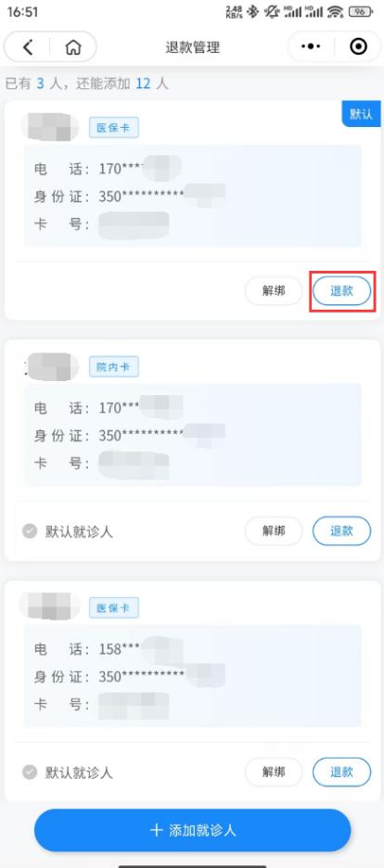
Task: Go to home via house icon
Action: click(x=72, y=47)
